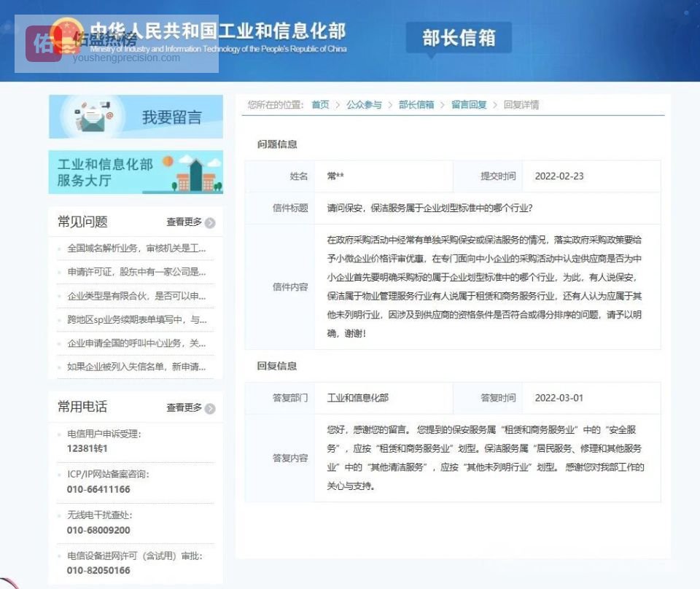The image size is (700, 589).
Task: Click the arrow icon beside 常见问题 查看更多
Action: [x=211, y=222]
